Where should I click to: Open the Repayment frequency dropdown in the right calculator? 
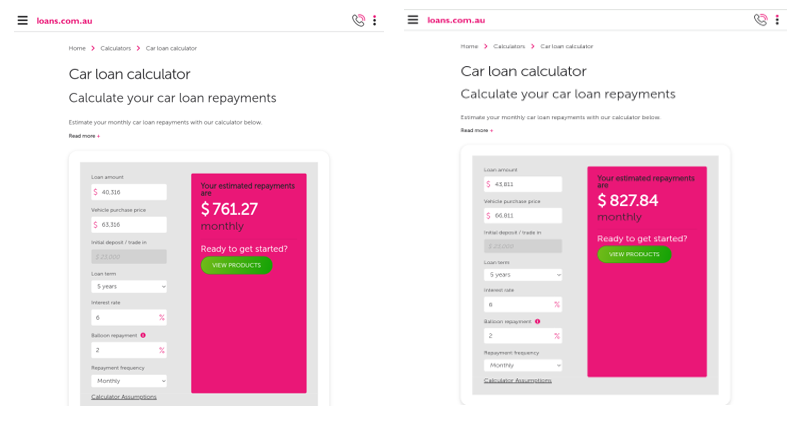[x=523, y=366]
